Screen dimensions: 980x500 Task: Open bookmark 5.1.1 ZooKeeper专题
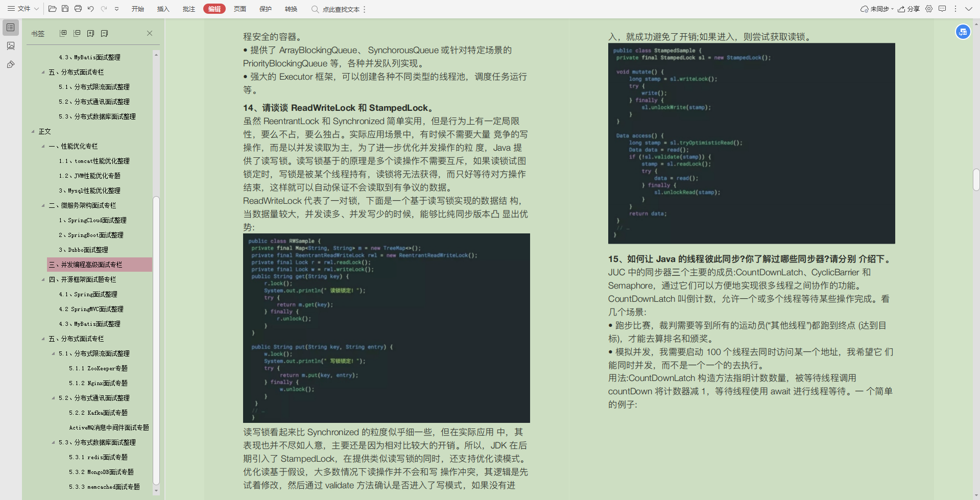tap(98, 368)
